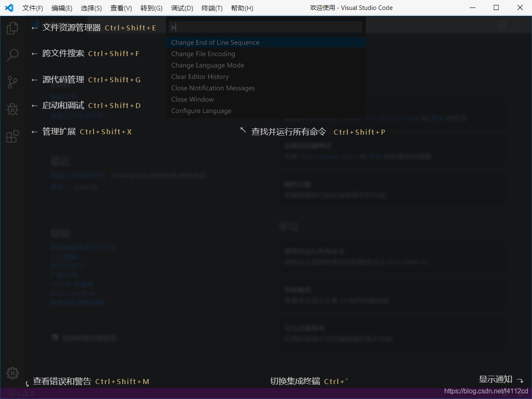Image resolution: width=532 pixels, height=399 pixels.
Task: Open the Extensions icon in the activity bar
Action: pos(12,136)
